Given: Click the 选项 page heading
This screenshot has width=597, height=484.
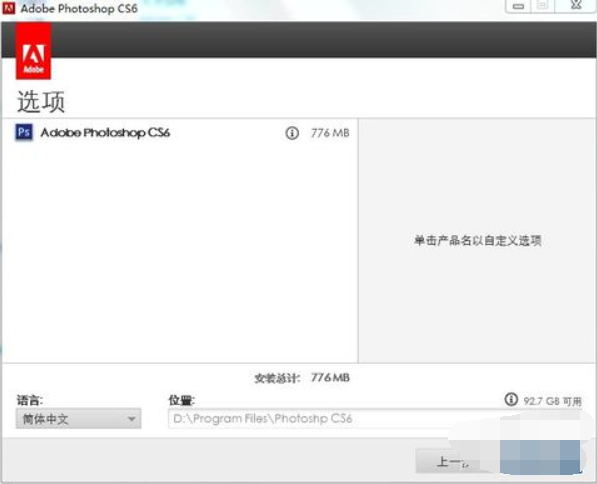Looking at the screenshot, I should 41,102.
